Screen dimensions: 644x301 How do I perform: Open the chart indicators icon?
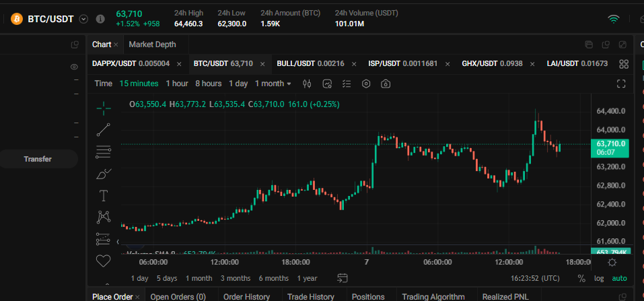tap(327, 84)
